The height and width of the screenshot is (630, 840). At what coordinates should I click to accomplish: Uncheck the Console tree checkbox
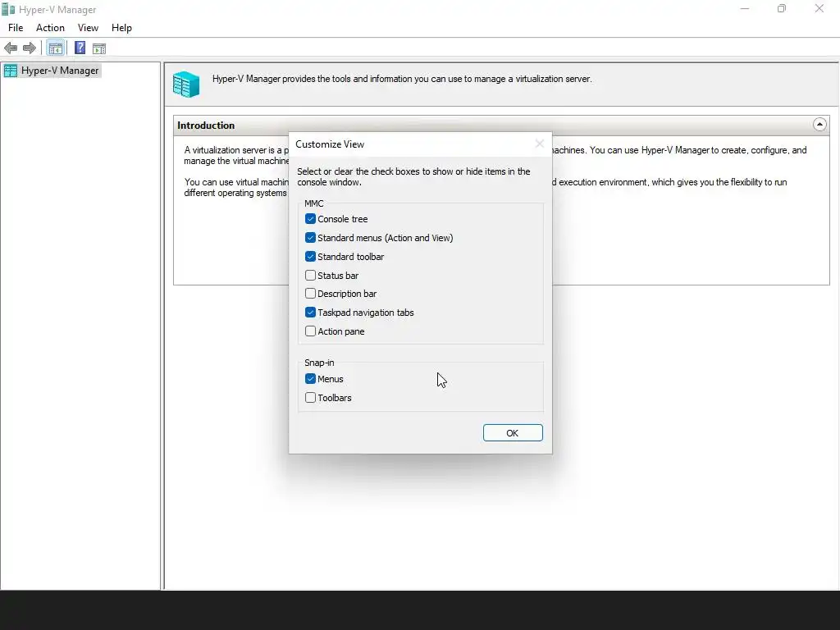coord(310,218)
